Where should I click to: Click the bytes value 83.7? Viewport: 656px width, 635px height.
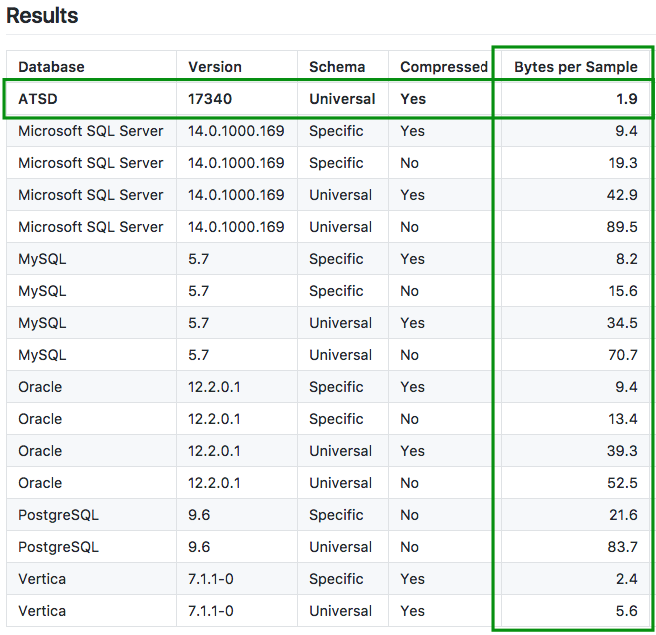(x=623, y=547)
